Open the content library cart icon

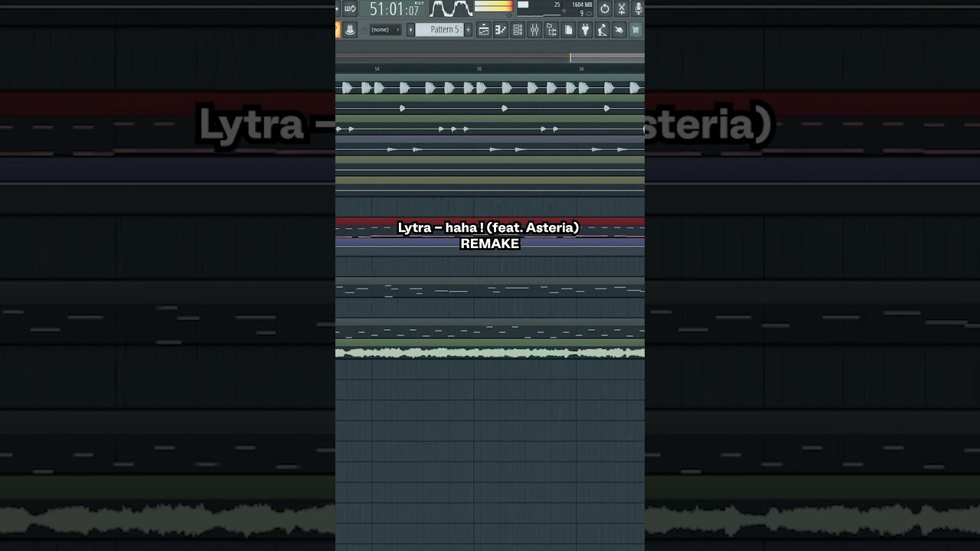636,29
